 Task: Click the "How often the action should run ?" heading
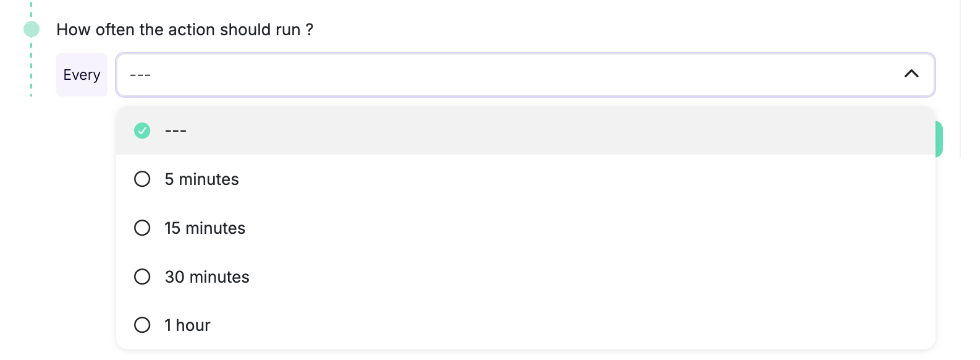coord(185,30)
